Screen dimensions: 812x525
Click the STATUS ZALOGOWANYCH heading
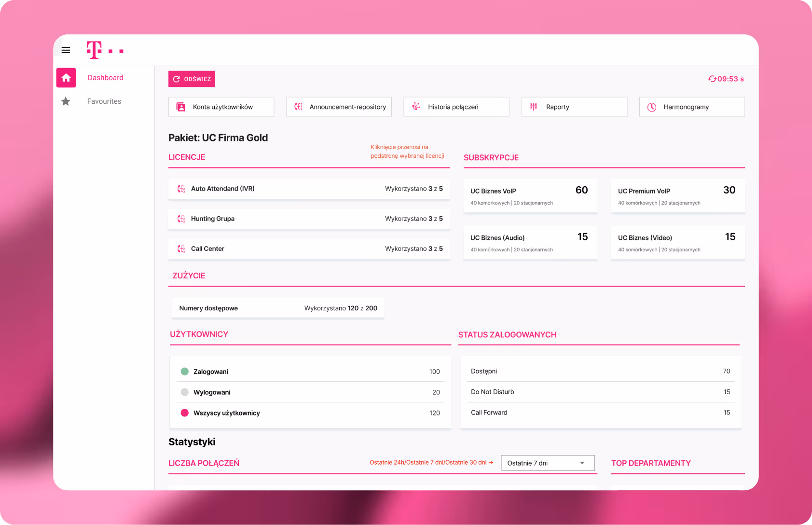pyautogui.click(x=507, y=335)
